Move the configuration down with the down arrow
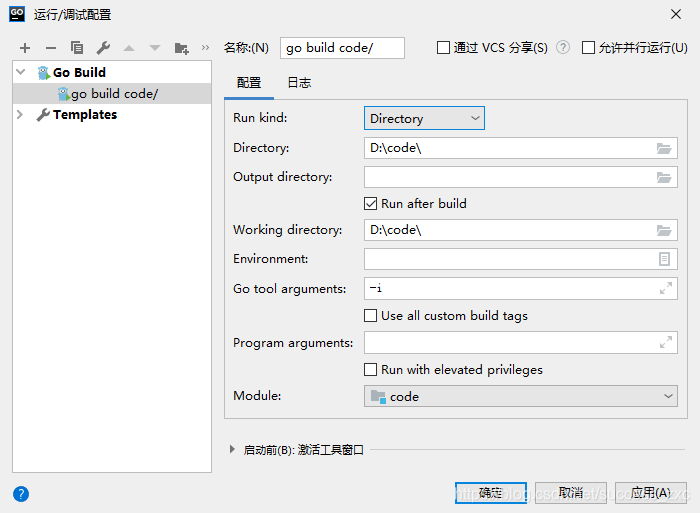The height and width of the screenshot is (513, 700). coord(155,48)
